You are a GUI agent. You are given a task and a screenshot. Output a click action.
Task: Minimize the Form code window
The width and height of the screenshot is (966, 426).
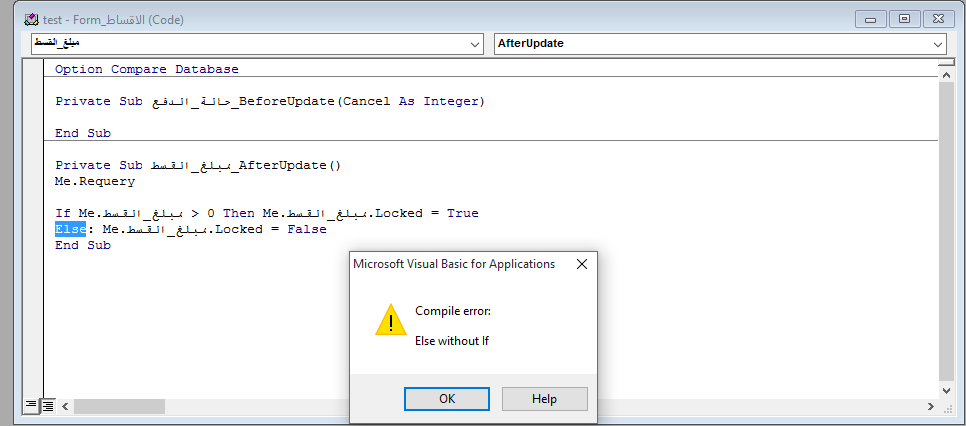tap(871, 19)
